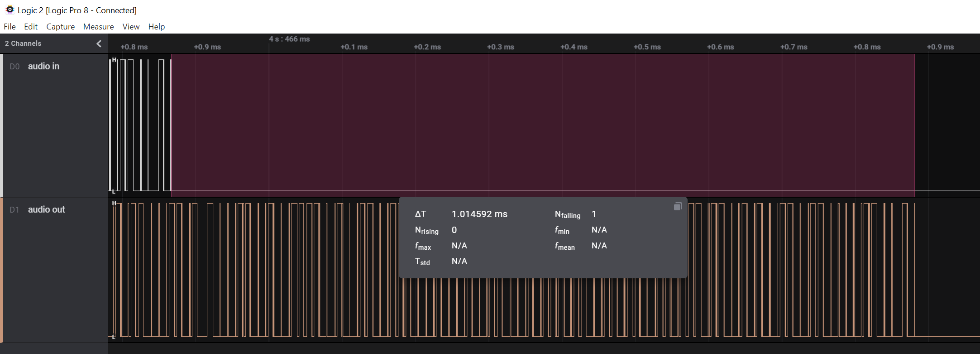
Task: Click the D0 channel index label
Action: point(14,67)
